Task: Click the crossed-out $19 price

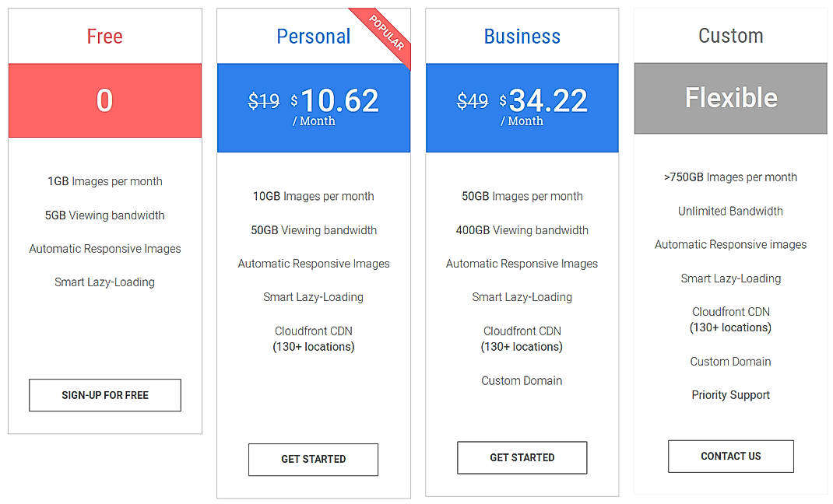Action: point(265,100)
